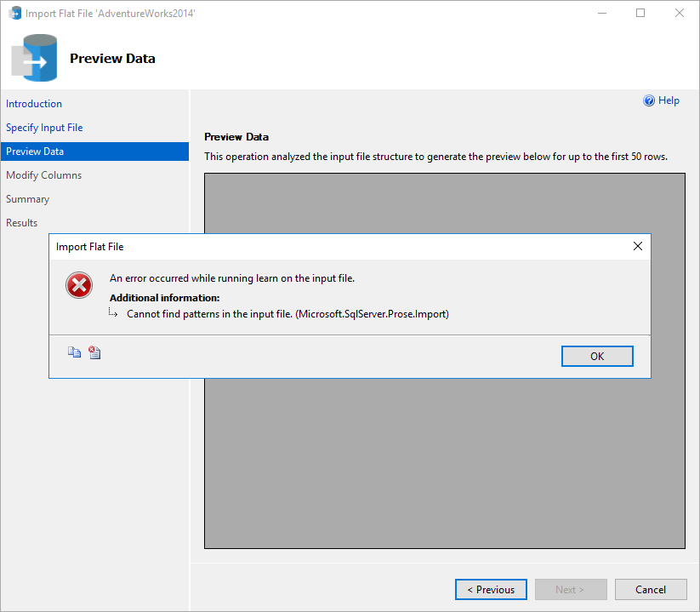The image size is (700, 612).
Task: Select Modify Columns in the sidebar
Action: point(44,175)
